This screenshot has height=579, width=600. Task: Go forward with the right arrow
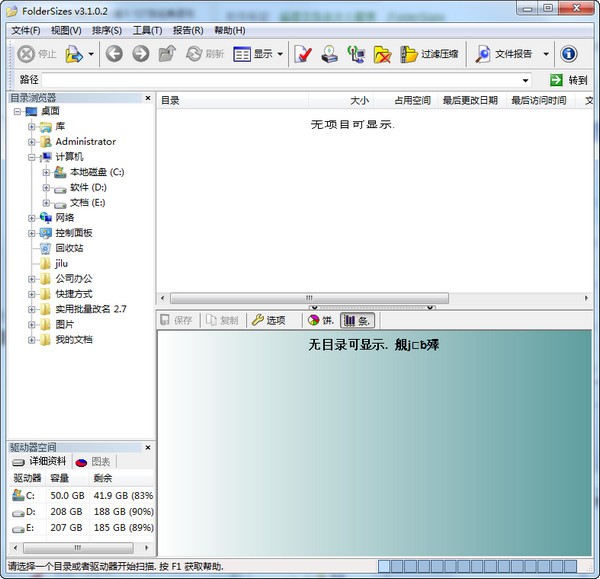pos(141,54)
